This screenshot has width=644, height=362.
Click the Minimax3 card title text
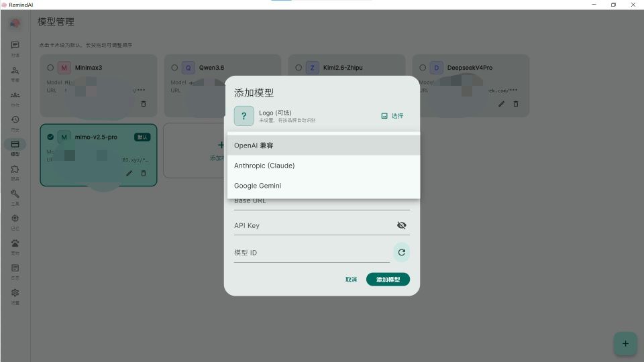[89, 68]
